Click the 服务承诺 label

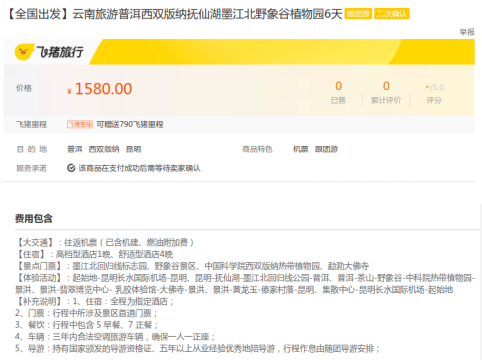pos(31,168)
